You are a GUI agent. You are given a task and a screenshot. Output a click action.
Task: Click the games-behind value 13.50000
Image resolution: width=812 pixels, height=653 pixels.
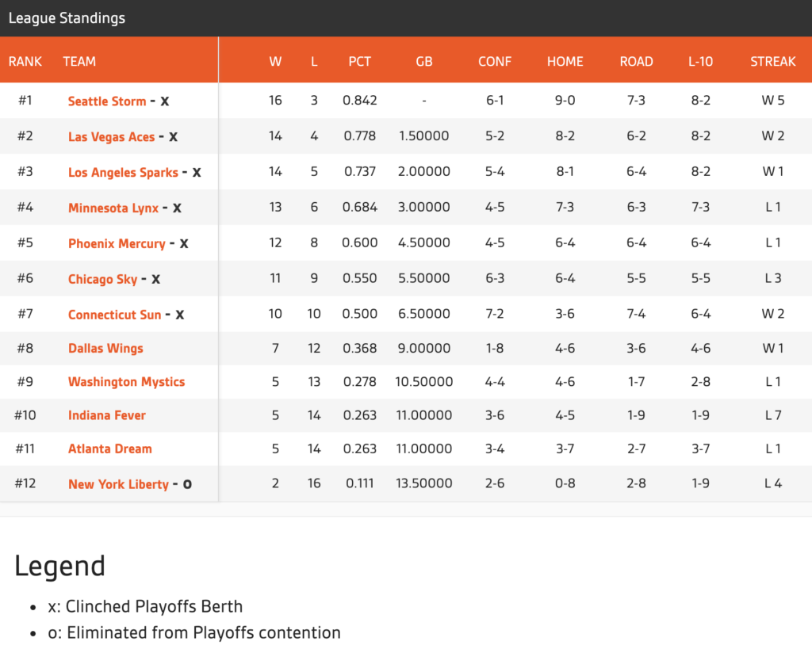tap(423, 483)
